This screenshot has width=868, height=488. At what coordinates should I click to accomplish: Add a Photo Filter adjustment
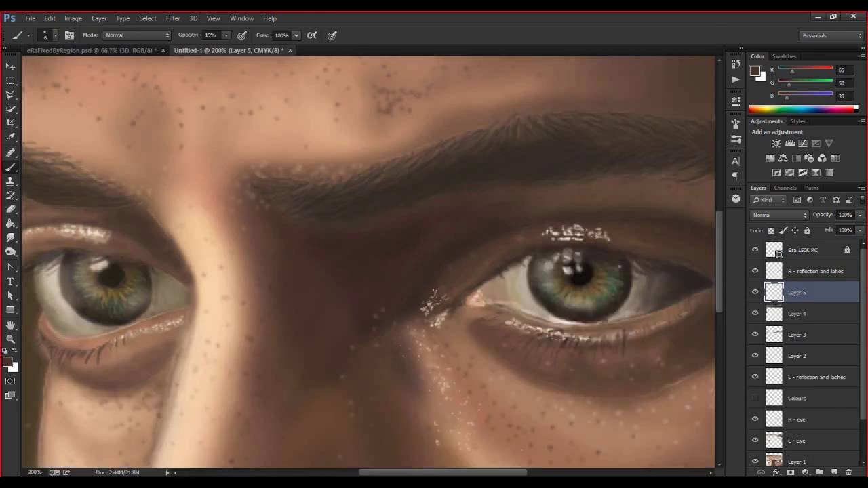[x=809, y=158]
